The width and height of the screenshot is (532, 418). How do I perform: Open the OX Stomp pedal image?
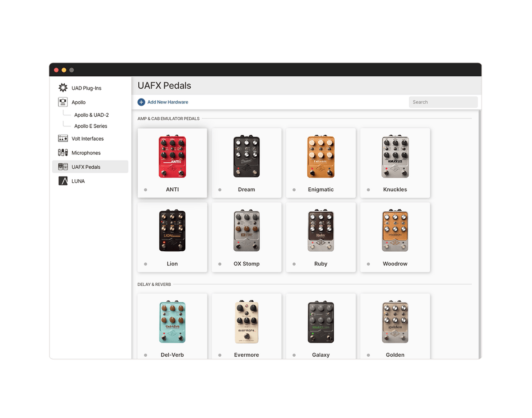click(x=246, y=230)
